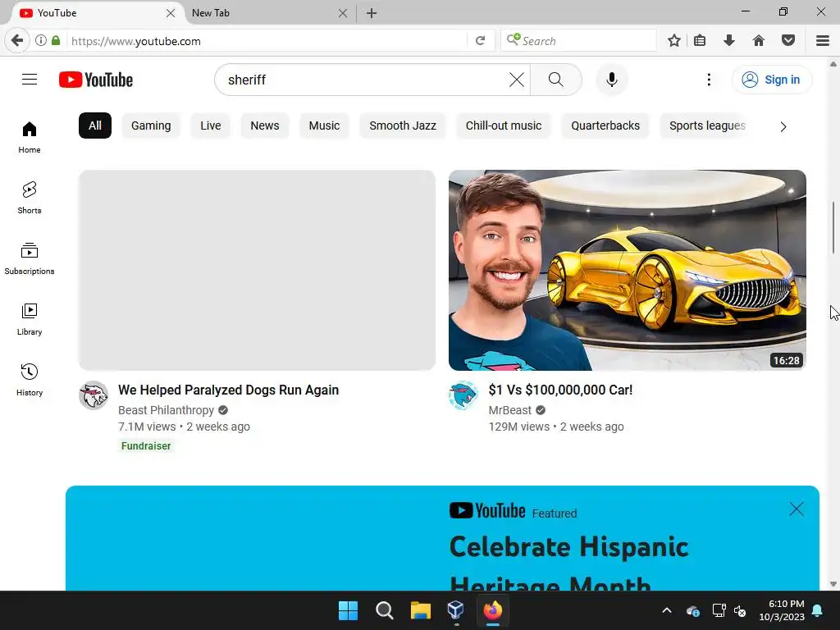Screen dimensions: 840x630
Task: Open VirtualBox from the taskbar
Action: (456, 610)
